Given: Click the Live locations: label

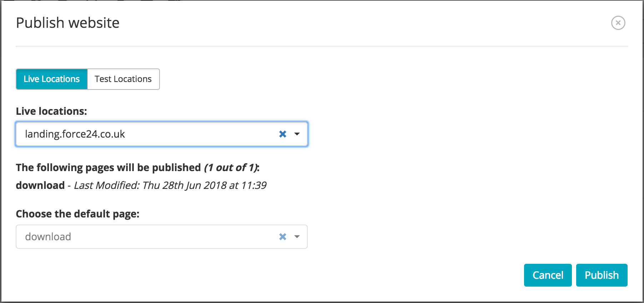Looking at the screenshot, I should pyautogui.click(x=51, y=111).
